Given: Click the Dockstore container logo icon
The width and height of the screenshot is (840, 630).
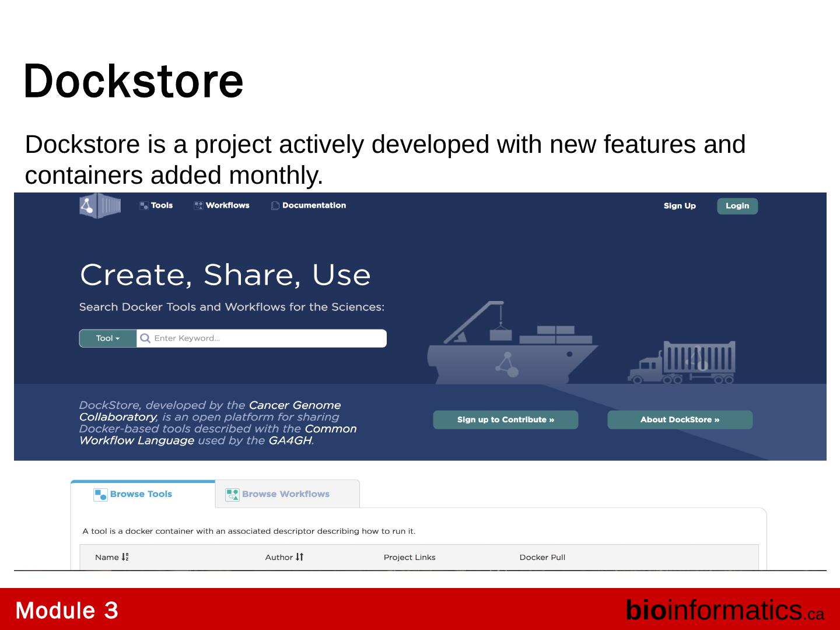Looking at the screenshot, I should pyautogui.click(x=100, y=206).
